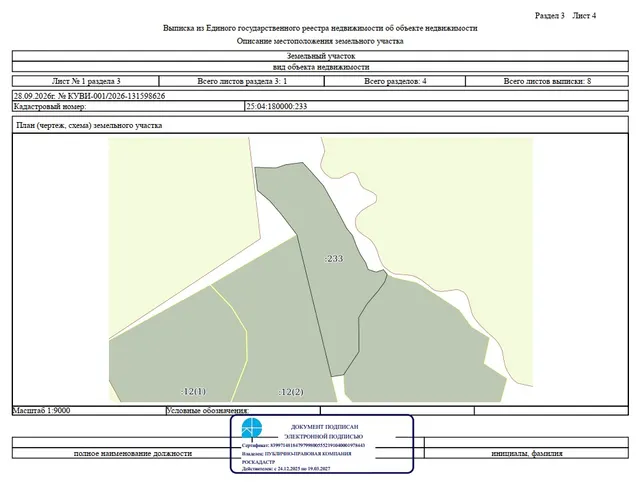Click the ':12(1)' parcel label on the map
Viewport: 640px width, 488px height.
193,391
